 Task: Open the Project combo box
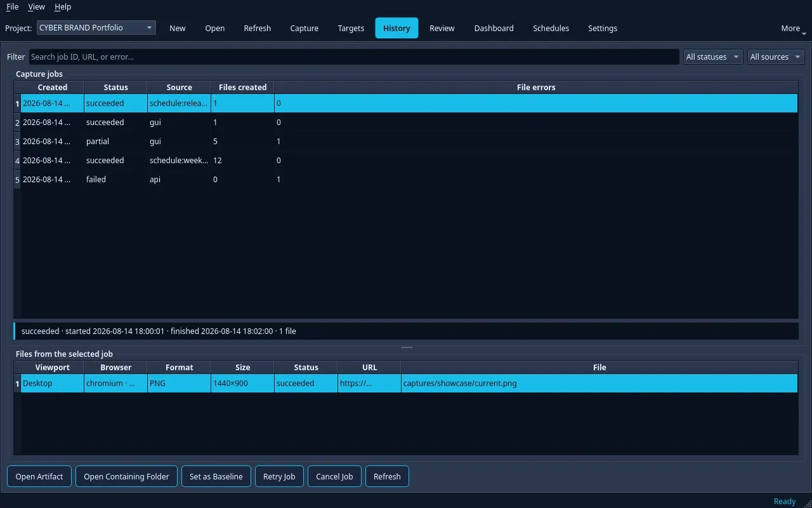point(96,27)
